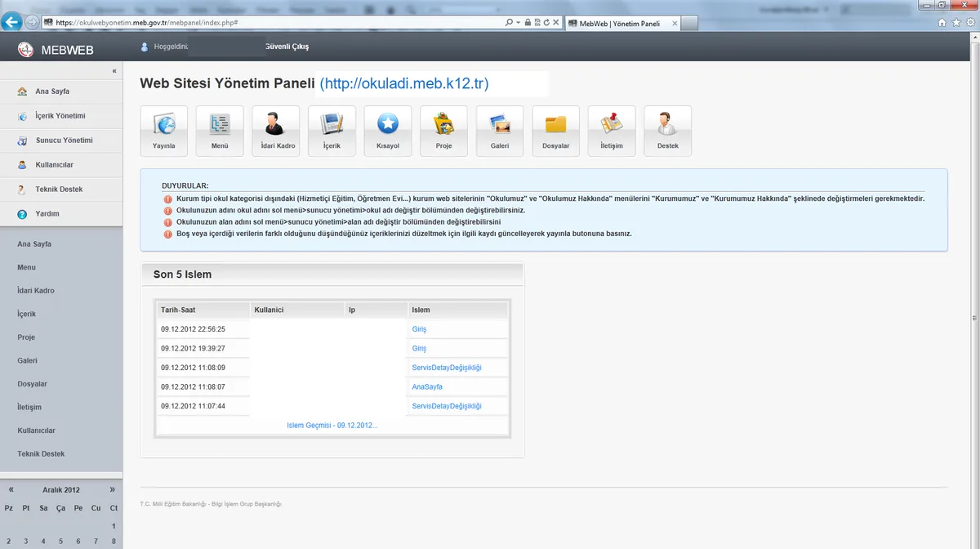Switch to the MebWeb | Yönetim Paneli tab
This screenshot has height=549, width=980.
[x=621, y=24]
